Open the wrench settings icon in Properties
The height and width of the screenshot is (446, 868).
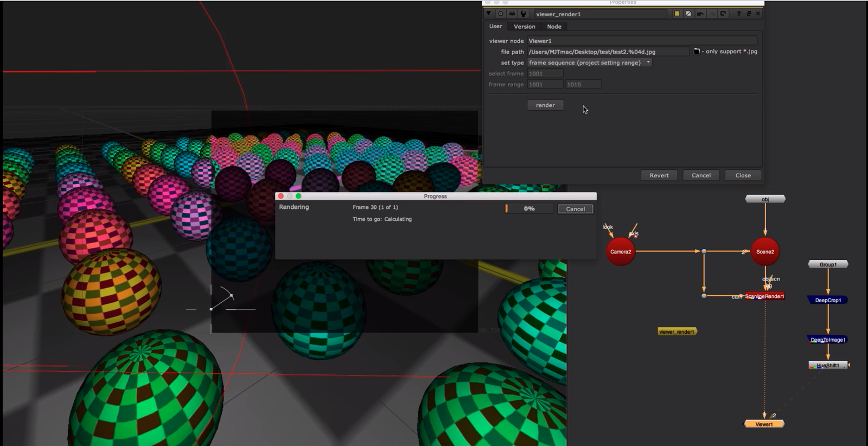point(523,14)
